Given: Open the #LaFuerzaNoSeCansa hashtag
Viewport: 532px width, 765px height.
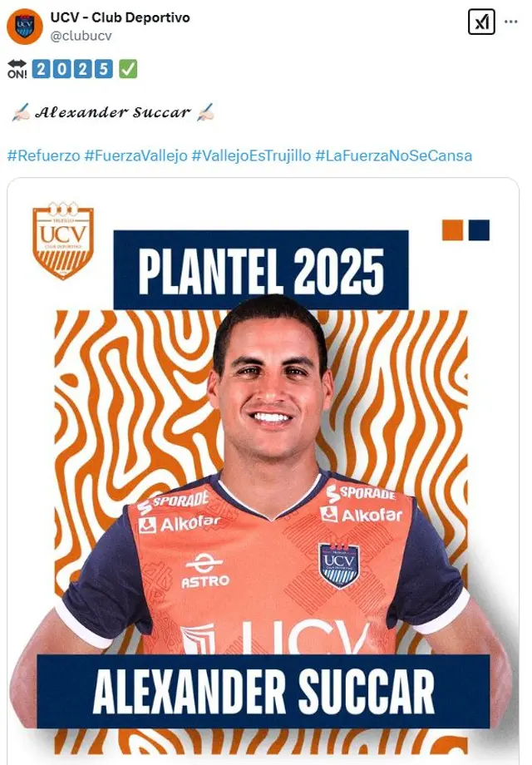Looking at the screenshot, I should coord(394,155).
